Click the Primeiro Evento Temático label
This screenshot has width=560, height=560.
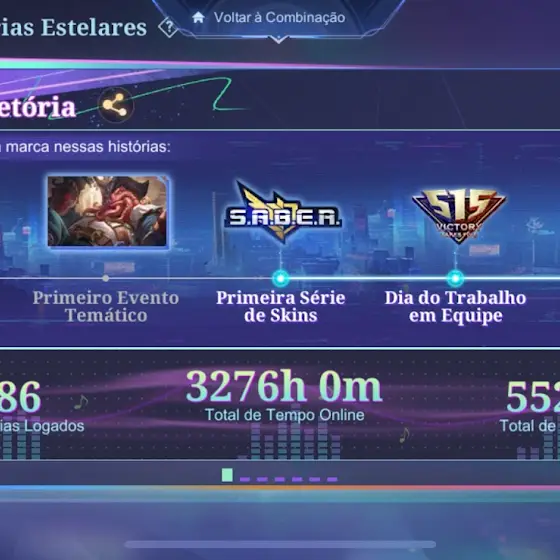tap(106, 307)
